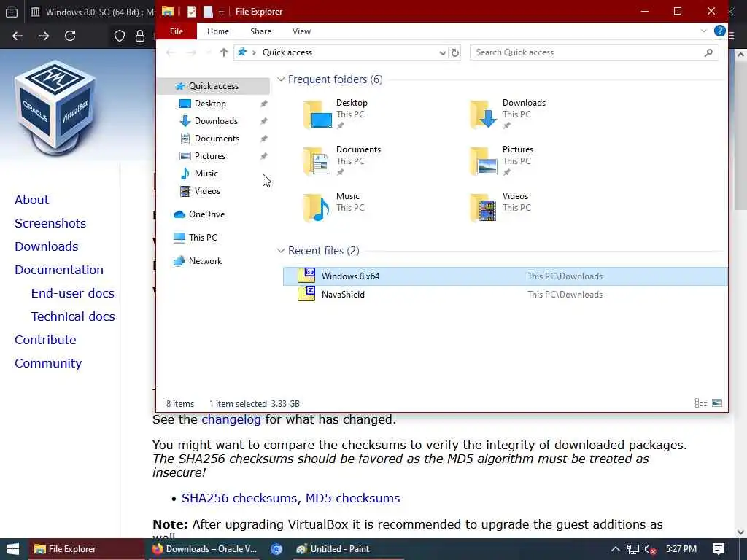Select the Downloads frequent folder icon

(484, 114)
